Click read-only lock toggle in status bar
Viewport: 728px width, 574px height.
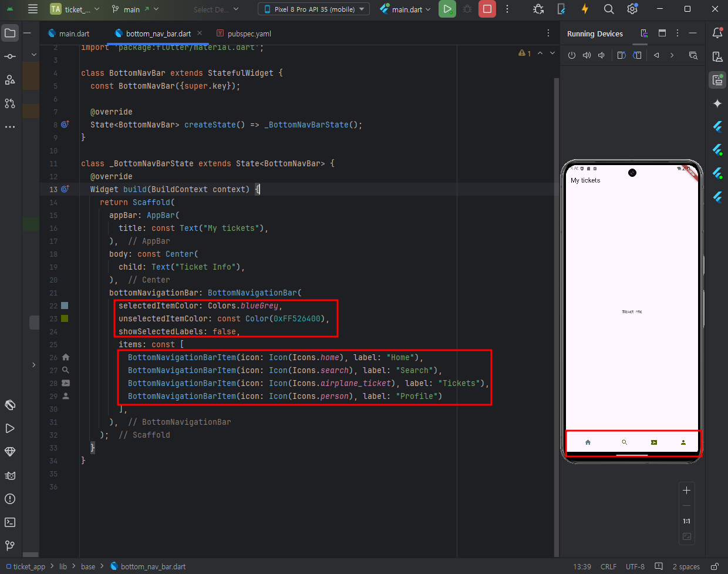(x=714, y=566)
